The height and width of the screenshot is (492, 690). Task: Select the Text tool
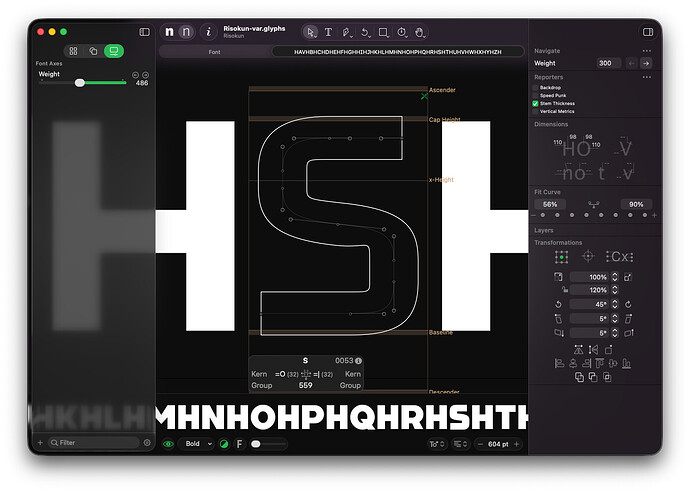coord(328,32)
